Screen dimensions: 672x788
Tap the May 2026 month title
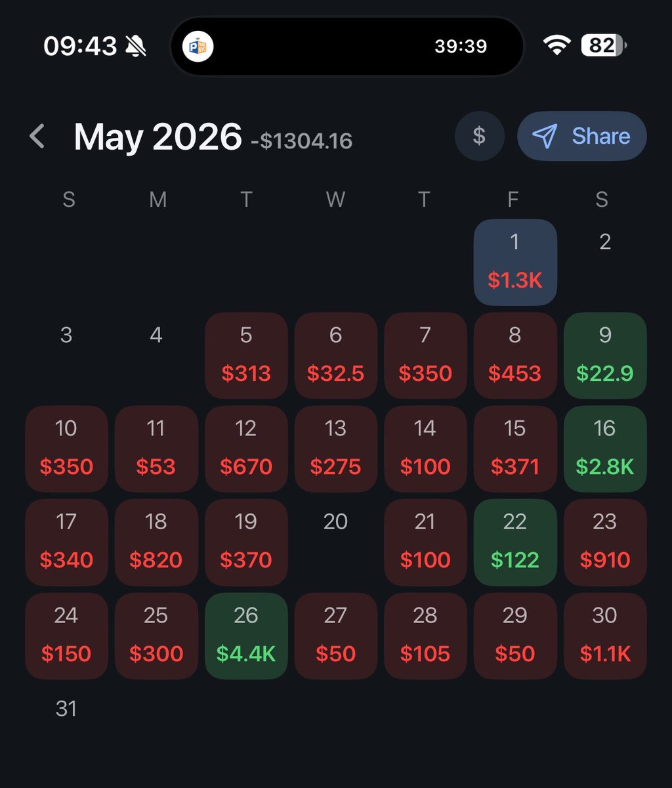coord(158,137)
